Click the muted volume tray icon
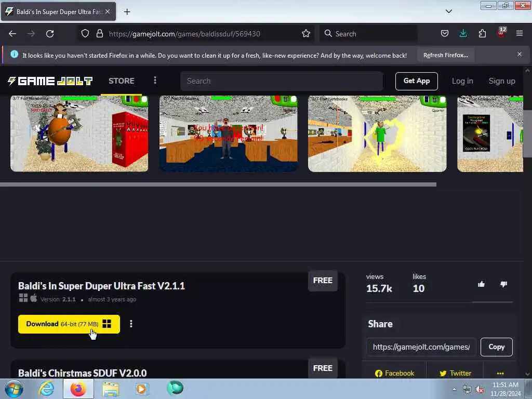Image resolution: width=532 pixels, height=399 pixels. (x=480, y=390)
